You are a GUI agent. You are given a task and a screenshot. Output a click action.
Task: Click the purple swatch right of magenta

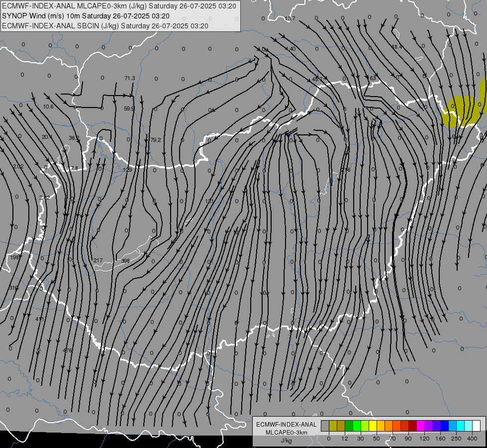point(429,426)
